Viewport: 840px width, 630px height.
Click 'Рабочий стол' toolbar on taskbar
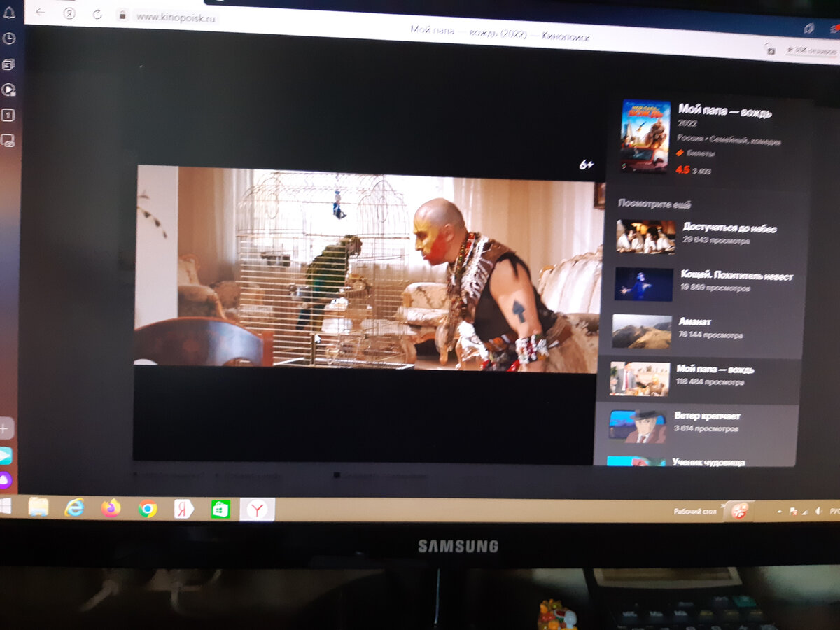pos(695,512)
